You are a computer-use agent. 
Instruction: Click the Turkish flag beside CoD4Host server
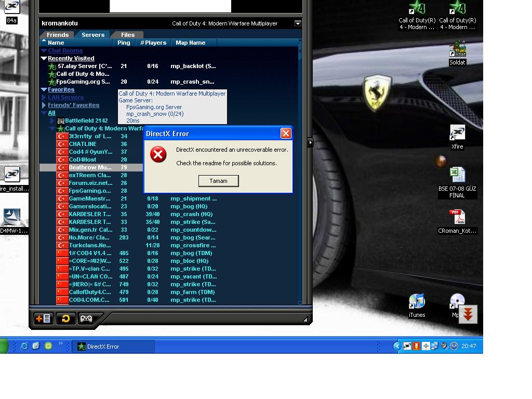pyautogui.click(x=62, y=159)
